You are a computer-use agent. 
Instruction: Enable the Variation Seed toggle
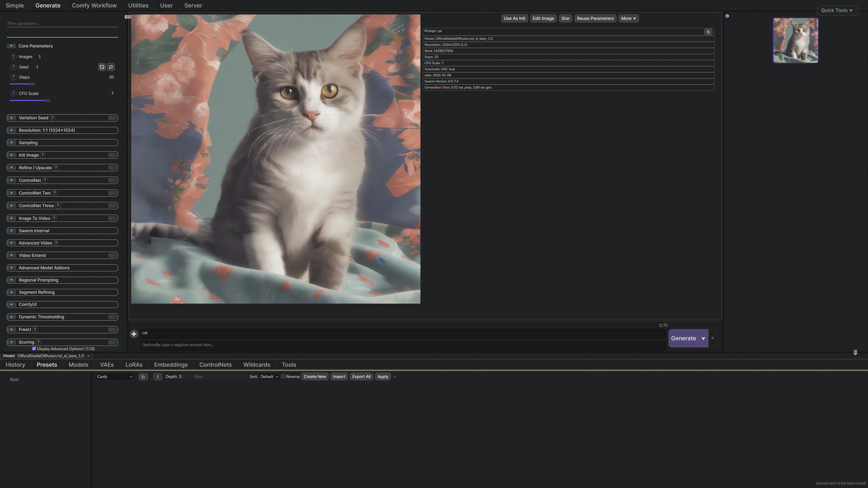pos(112,118)
